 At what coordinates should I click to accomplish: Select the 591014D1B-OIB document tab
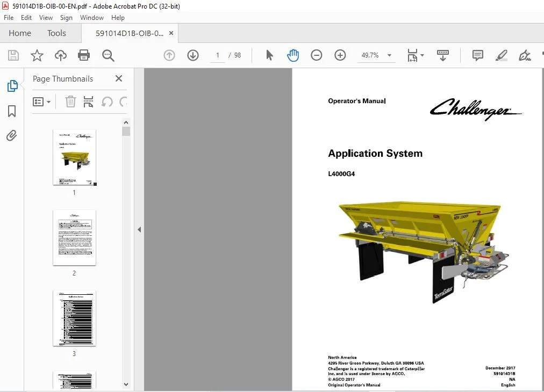click(x=130, y=33)
